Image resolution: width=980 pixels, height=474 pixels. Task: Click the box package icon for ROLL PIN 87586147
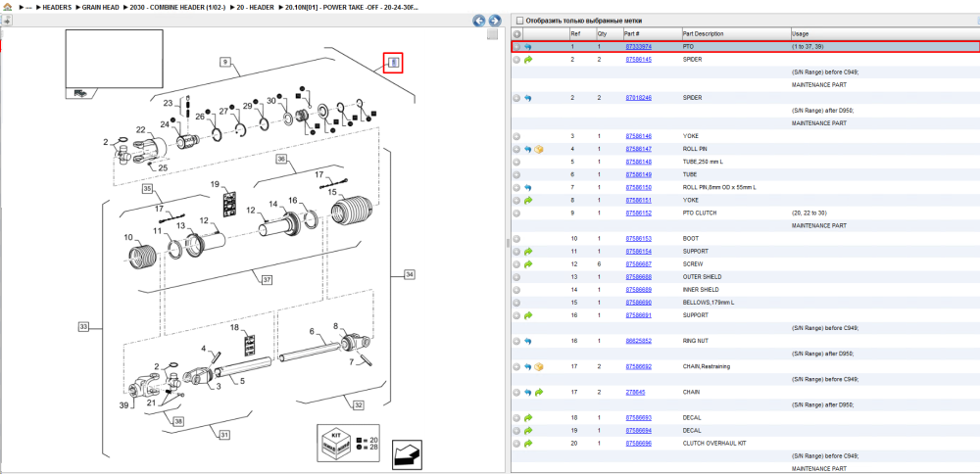click(539, 149)
